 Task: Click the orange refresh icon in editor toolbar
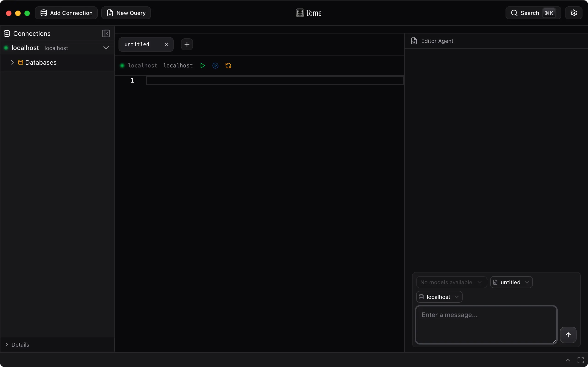(x=228, y=66)
